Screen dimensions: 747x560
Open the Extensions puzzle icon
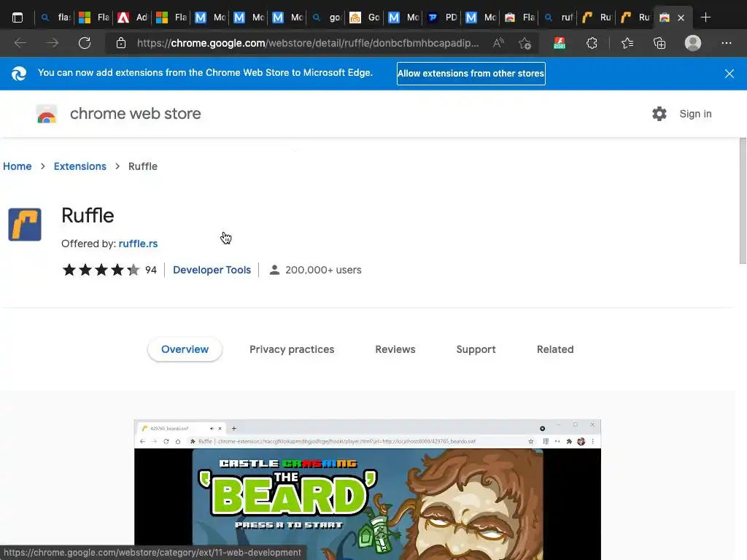(592, 43)
